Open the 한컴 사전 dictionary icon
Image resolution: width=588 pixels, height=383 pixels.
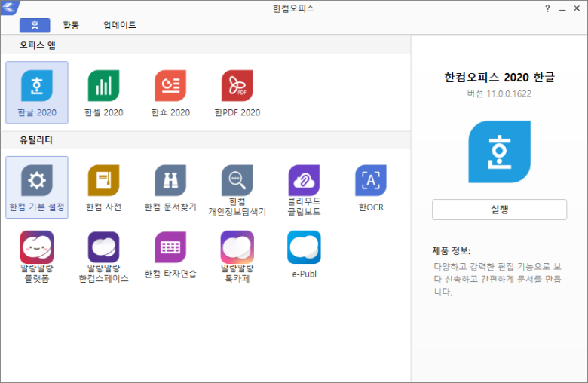click(103, 180)
